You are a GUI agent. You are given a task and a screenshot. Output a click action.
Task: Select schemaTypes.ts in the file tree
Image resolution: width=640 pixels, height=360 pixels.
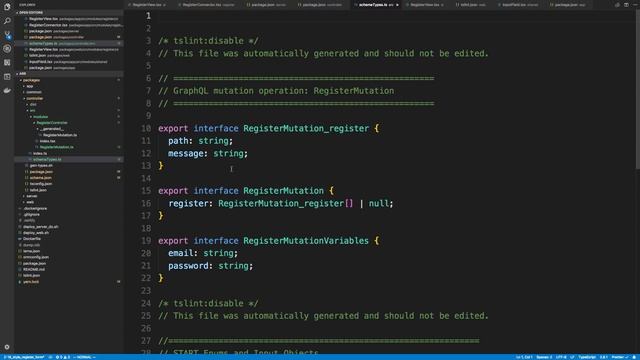click(47, 160)
